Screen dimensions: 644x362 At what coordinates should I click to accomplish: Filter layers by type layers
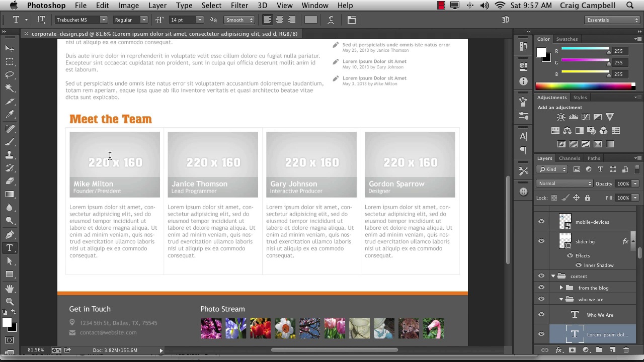pos(601,169)
